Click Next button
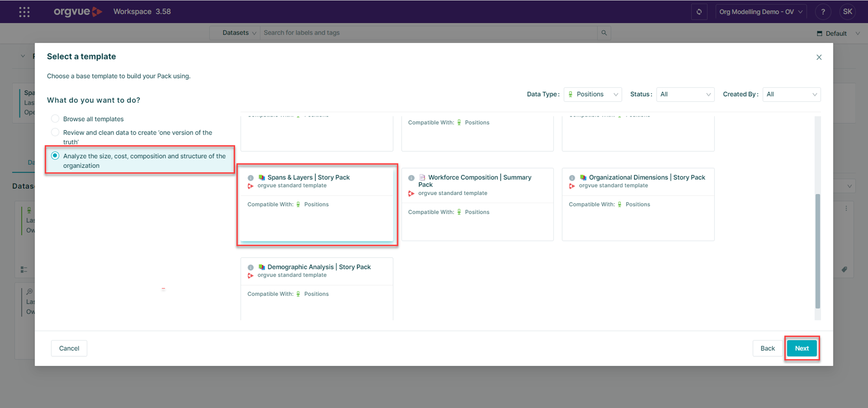This screenshot has height=408, width=868. click(x=802, y=348)
